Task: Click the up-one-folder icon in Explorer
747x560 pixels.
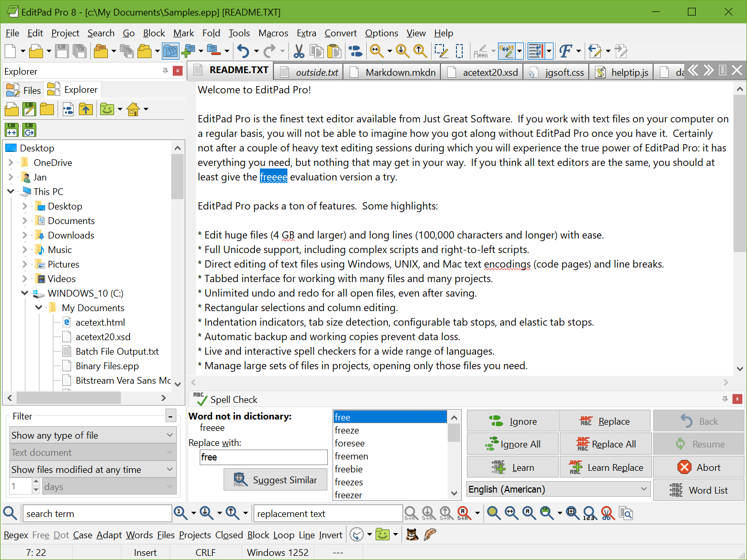Action: [86, 109]
